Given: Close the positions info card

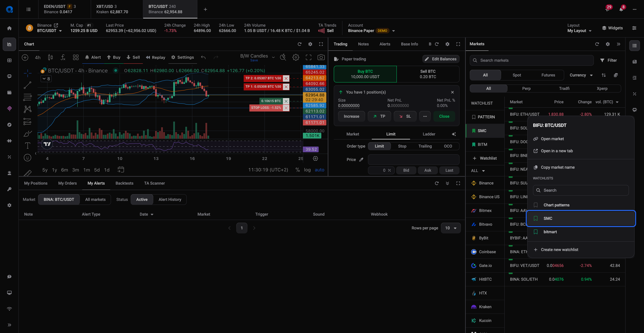Looking at the screenshot, I should pyautogui.click(x=452, y=92).
